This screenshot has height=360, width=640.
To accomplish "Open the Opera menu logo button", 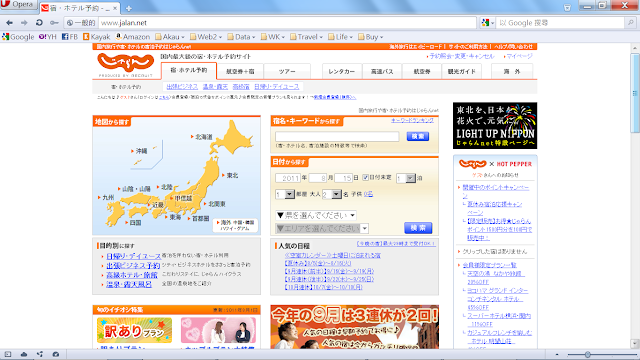I will [x=18, y=5].
